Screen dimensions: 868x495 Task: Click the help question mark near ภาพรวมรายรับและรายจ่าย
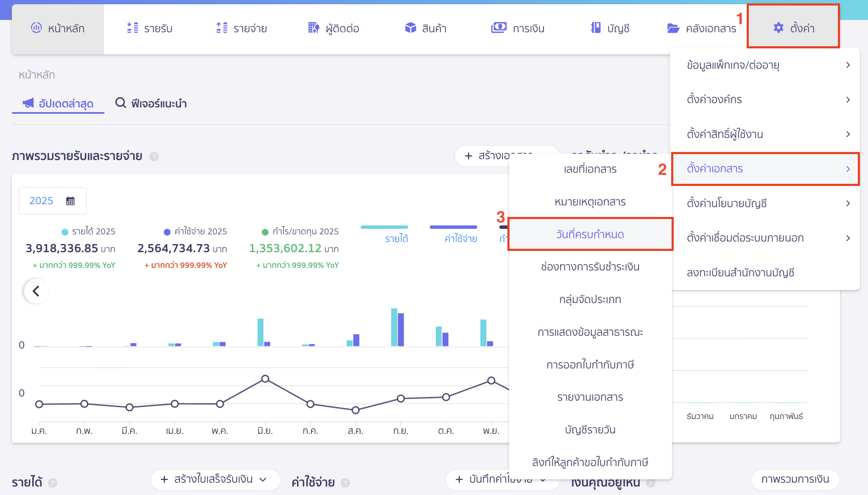click(154, 156)
